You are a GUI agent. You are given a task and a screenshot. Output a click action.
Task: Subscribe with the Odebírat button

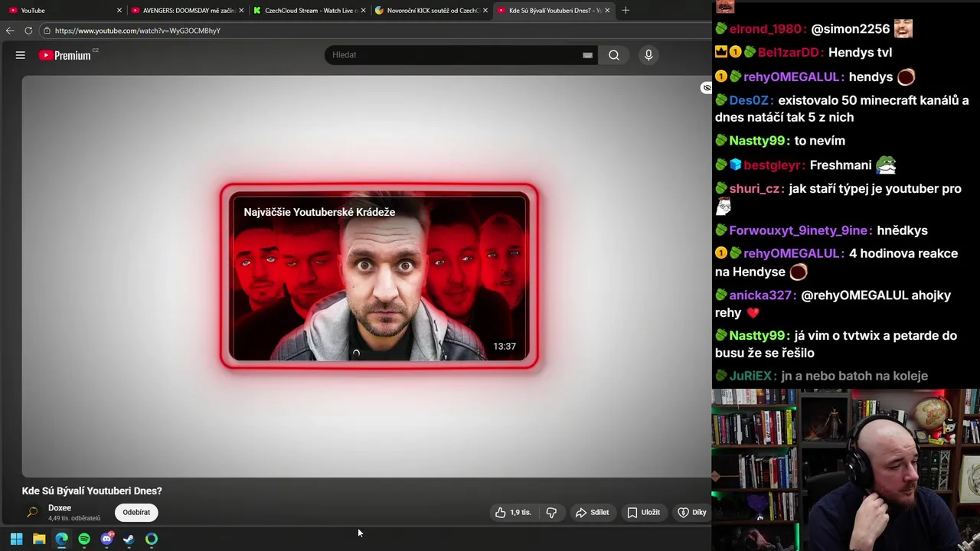coord(136,513)
